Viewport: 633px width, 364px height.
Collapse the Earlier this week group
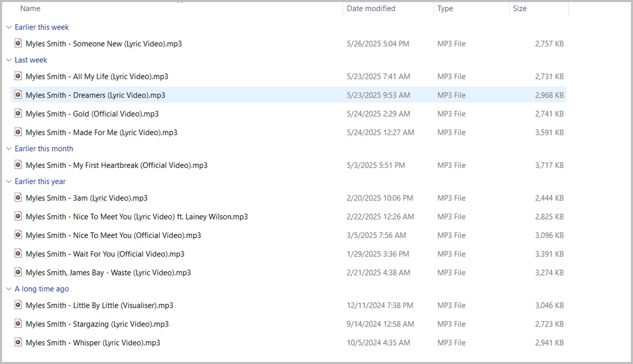tap(8, 27)
